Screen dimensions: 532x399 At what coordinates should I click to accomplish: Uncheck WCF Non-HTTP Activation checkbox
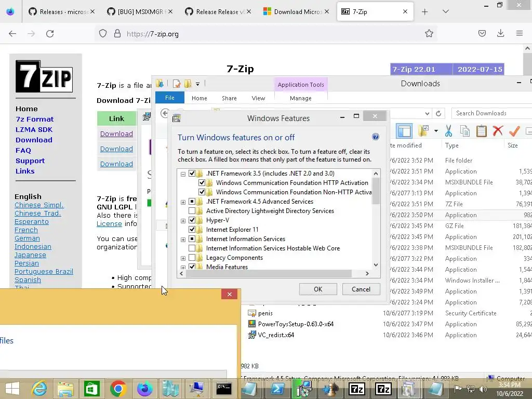coord(202,192)
